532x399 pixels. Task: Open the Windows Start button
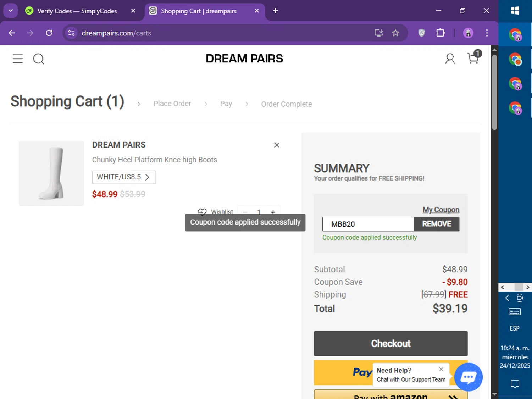pos(515,11)
